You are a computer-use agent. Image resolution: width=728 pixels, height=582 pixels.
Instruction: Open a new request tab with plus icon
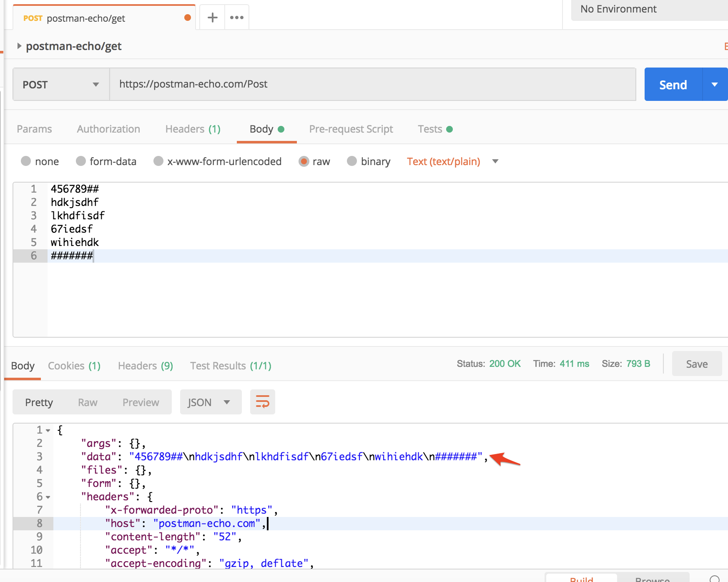[x=213, y=18]
